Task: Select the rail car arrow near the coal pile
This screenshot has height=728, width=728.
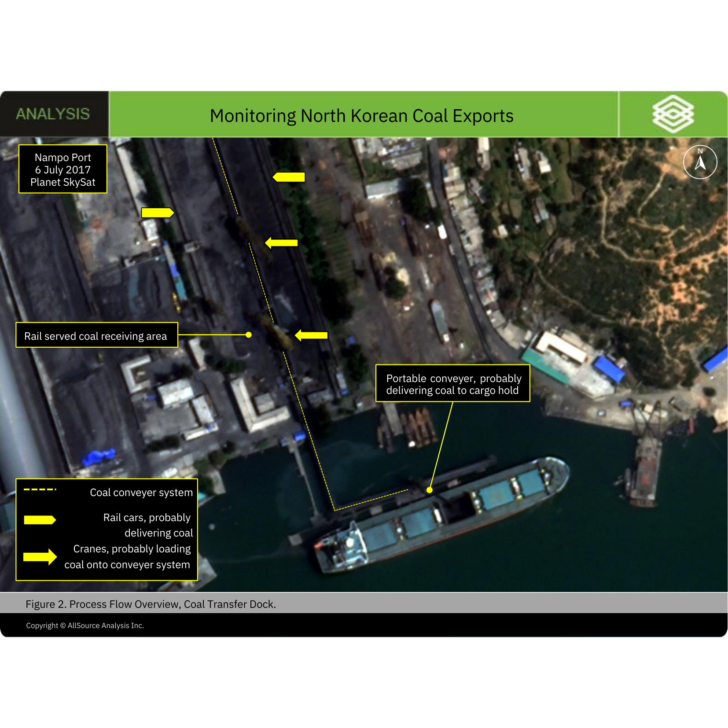Action: [157, 213]
